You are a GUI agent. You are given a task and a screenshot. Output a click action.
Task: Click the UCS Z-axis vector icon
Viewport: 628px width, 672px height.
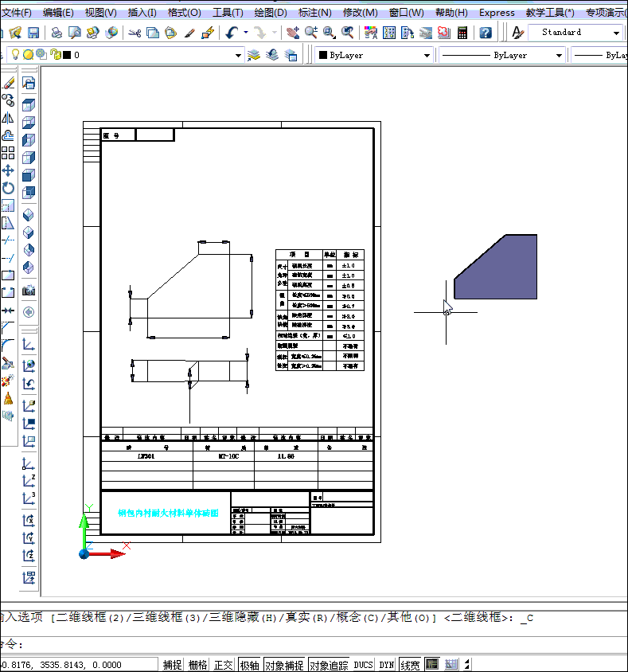(x=29, y=481)
